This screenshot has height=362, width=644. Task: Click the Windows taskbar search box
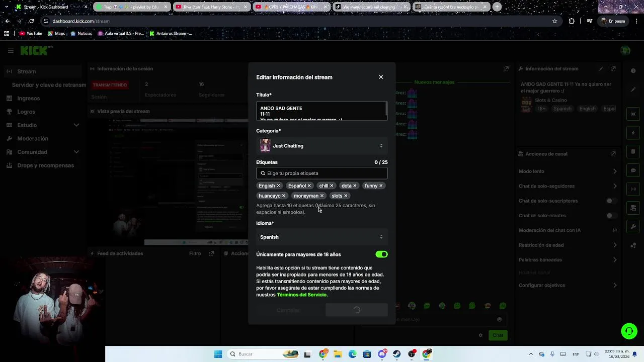click(264, 354)
